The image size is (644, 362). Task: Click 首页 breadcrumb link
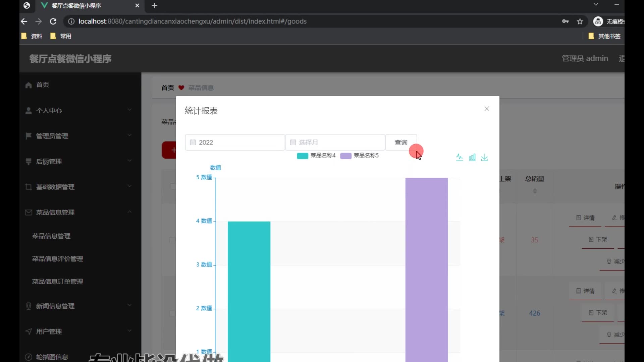167,88
